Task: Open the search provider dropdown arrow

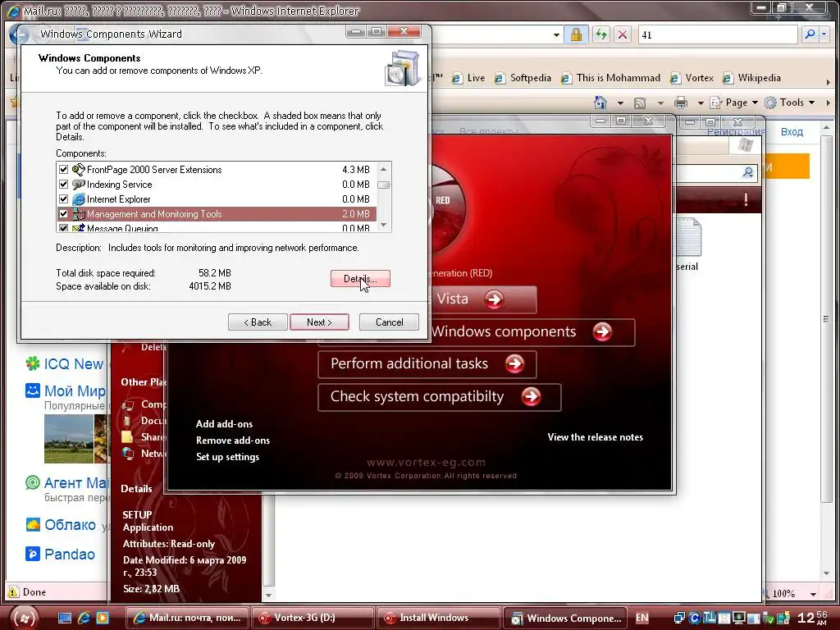Action: click(x=825, y=34)
